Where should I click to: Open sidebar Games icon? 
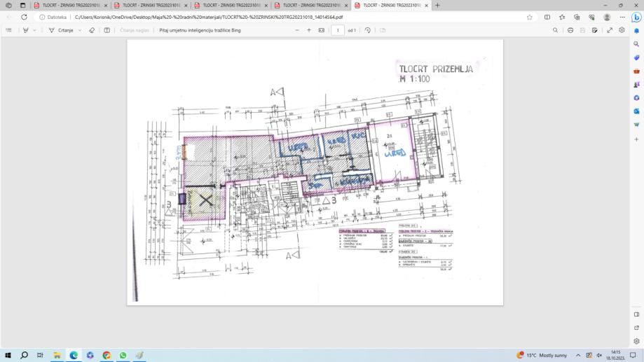point(636,85)
